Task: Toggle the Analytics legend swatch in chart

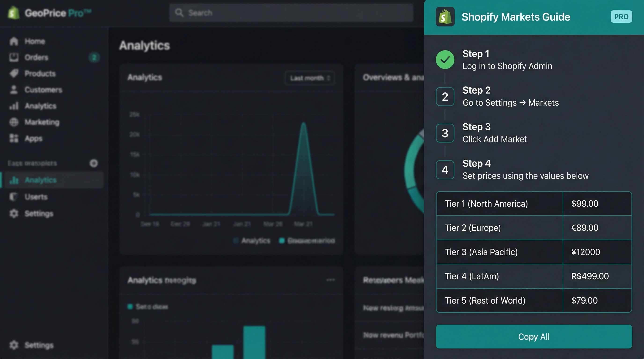Action: coord(235,241)
